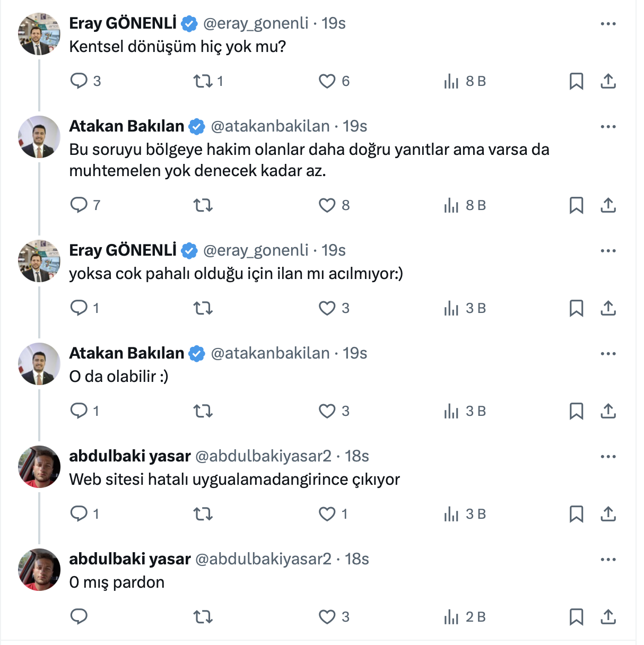Image resolution: width=644 pixels, height=645 pixels.
Task: Like Atakan's 'Bu soruyu bölgeye hakim' reply
Action: pos(327,205)
